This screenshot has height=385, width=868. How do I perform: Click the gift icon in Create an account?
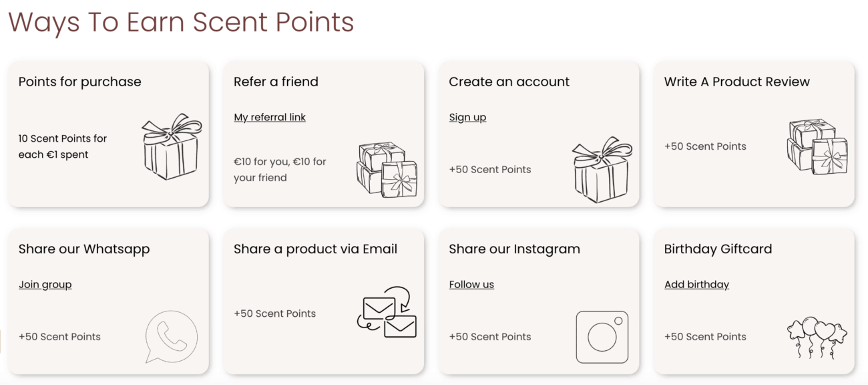pyautogui.click(x=602, y=170)
